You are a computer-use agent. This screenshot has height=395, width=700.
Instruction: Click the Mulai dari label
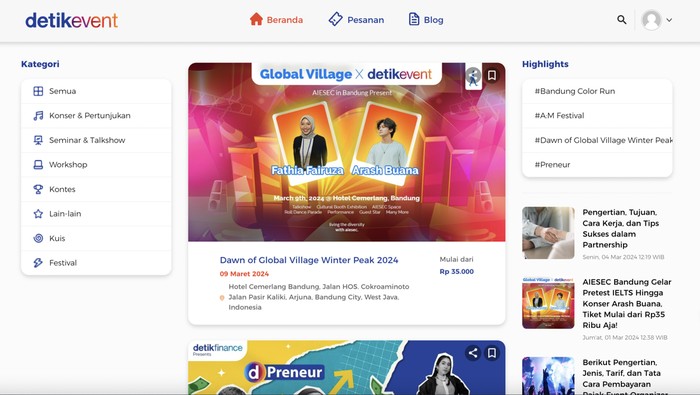click(456, 259)
